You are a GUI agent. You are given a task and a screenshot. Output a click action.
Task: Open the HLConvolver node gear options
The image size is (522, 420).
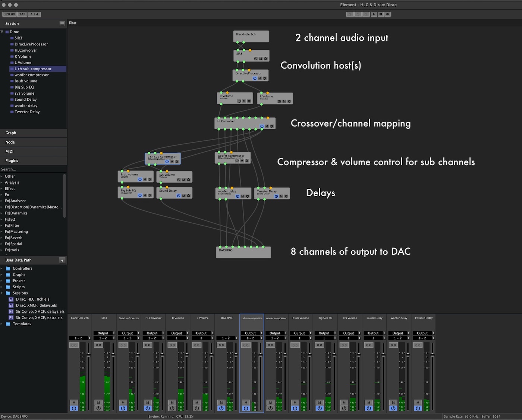click(x=272, y=126)
